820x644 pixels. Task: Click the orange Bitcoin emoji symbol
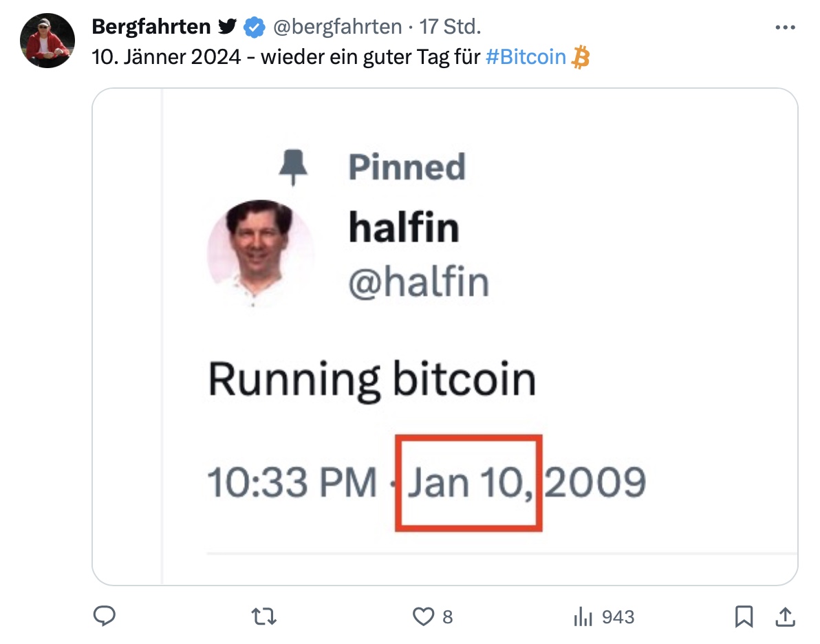pos(581,57)
